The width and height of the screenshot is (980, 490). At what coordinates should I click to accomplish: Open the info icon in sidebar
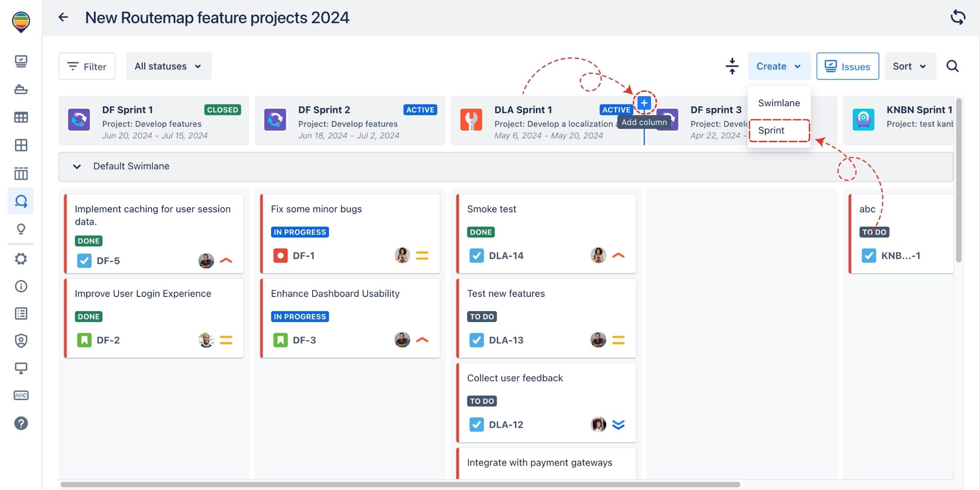point(21,286)
